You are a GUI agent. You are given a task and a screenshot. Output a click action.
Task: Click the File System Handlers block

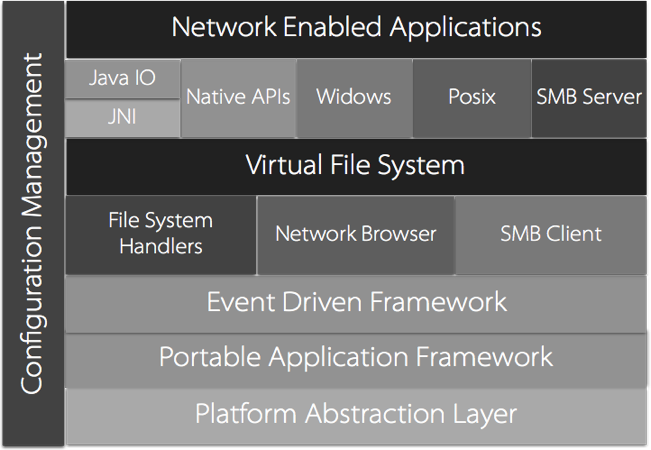coord(160,234)
